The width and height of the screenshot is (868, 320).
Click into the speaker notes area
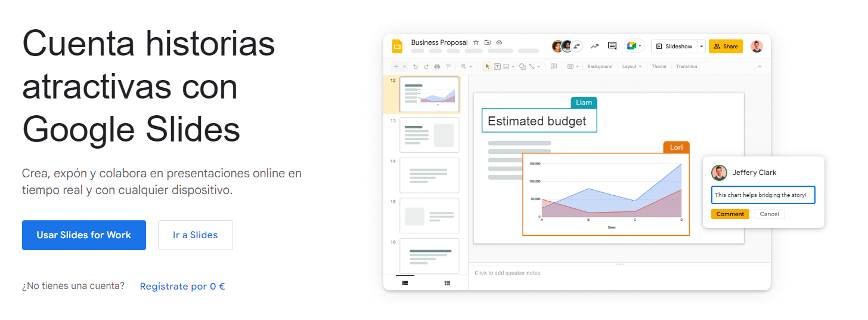coord(619,278)
